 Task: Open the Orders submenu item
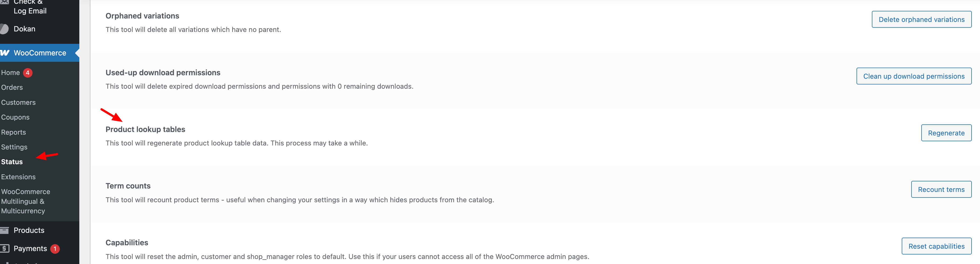(12, 87)
